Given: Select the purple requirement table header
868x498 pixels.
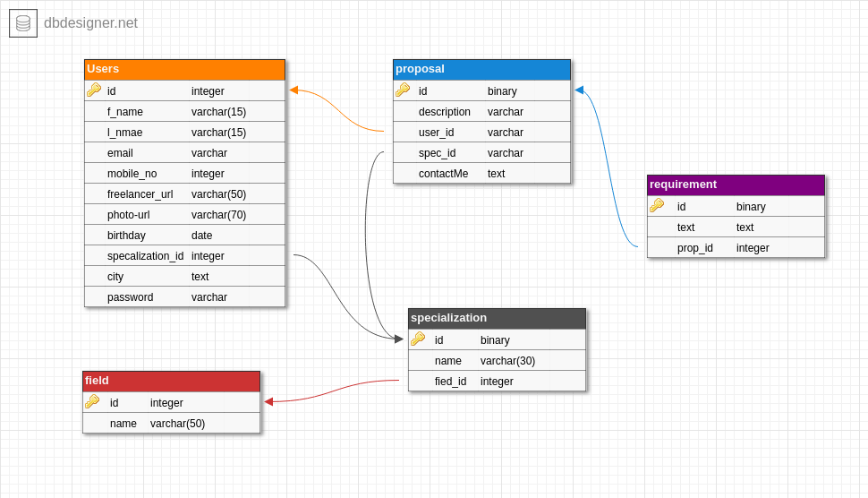Looking at the screenshot, I should 736,185.
